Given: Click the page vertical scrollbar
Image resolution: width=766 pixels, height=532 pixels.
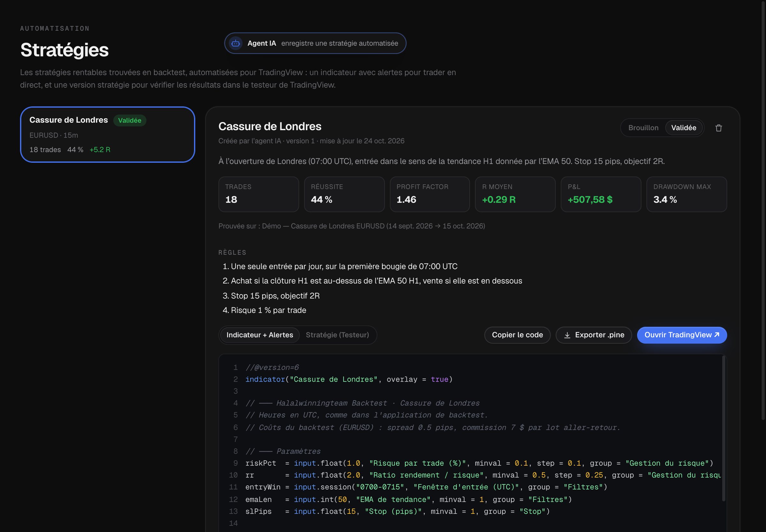Looking at the screenshot, I should click(x=763, y=210).
